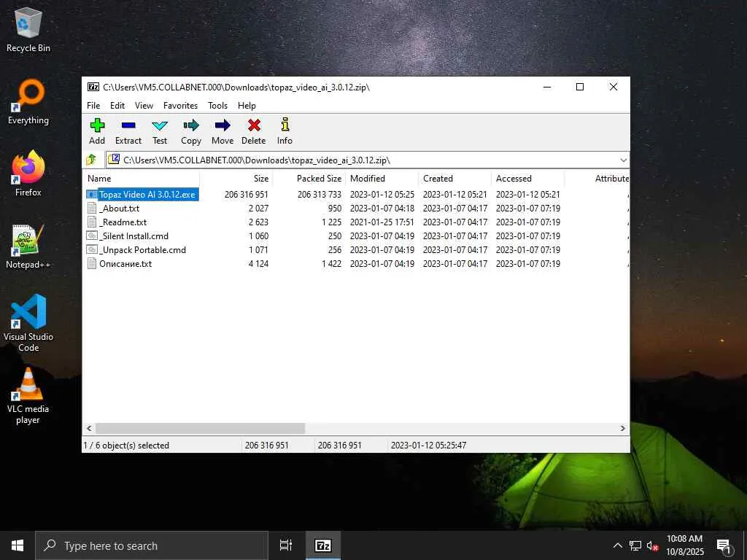Viewport: 747px width, 560px height.
Task: Open Windows Start menu
Action: (18, 545)
